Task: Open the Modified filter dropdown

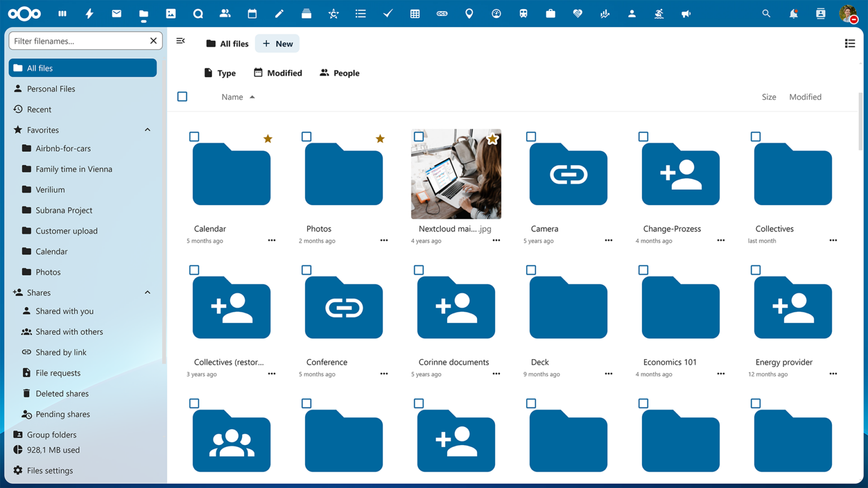Action: pyautogui.click(x=277, y=72)
